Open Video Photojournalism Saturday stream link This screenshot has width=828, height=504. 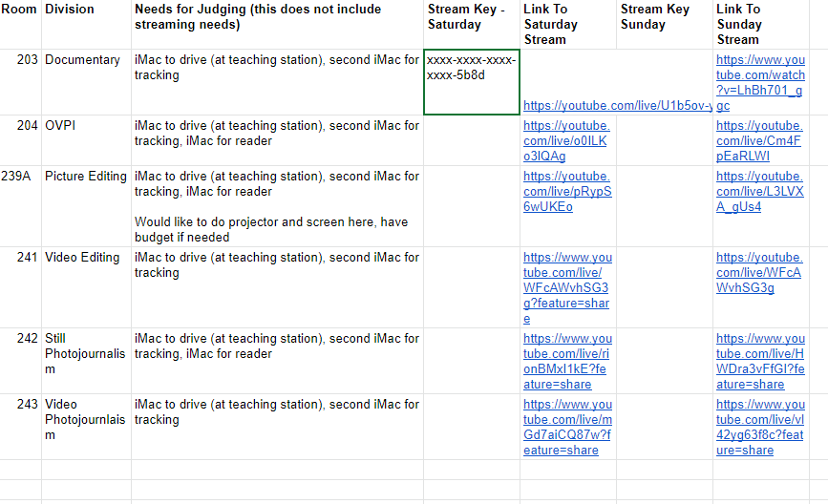click(x=567, y=427)
